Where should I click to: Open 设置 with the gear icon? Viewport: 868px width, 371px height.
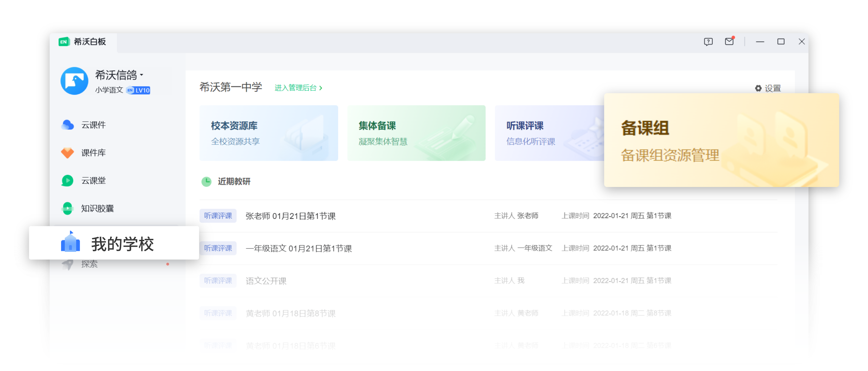click(x=768, y=88)
